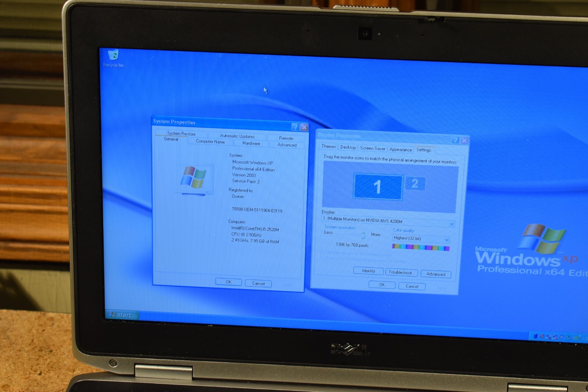Open the Themes tab in Display Properties

(x=329, y=146)
